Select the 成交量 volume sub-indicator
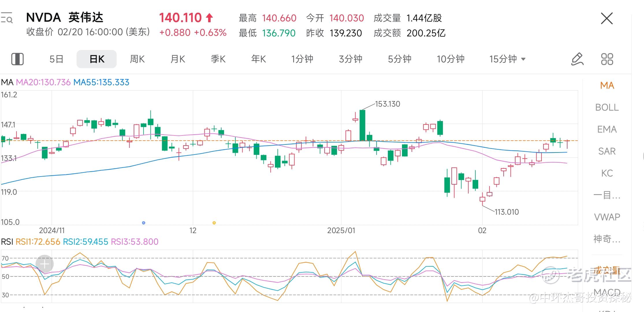644x312 pixels. click(x=607, y=271)
